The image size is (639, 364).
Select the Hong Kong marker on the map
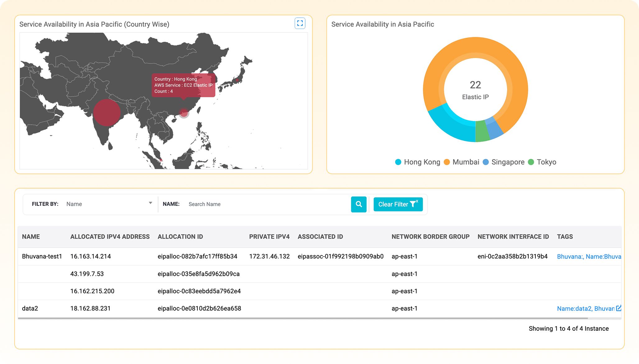[184, 114]
